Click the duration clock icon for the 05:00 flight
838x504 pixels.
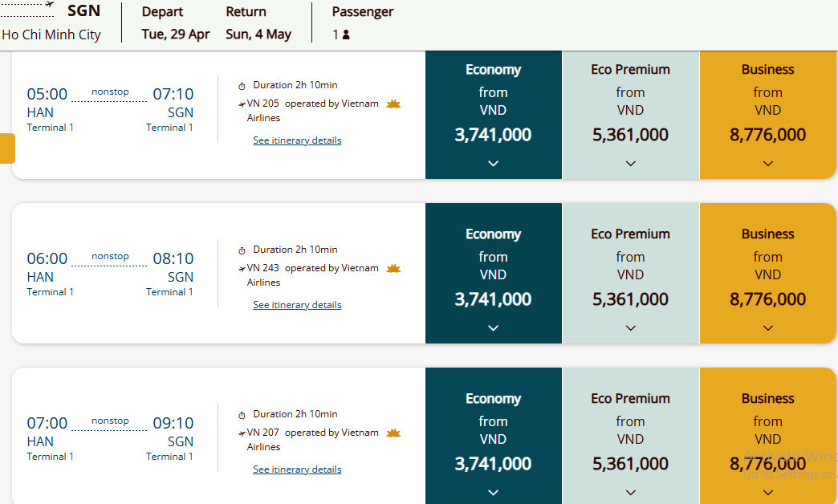(x=242, y=85)
